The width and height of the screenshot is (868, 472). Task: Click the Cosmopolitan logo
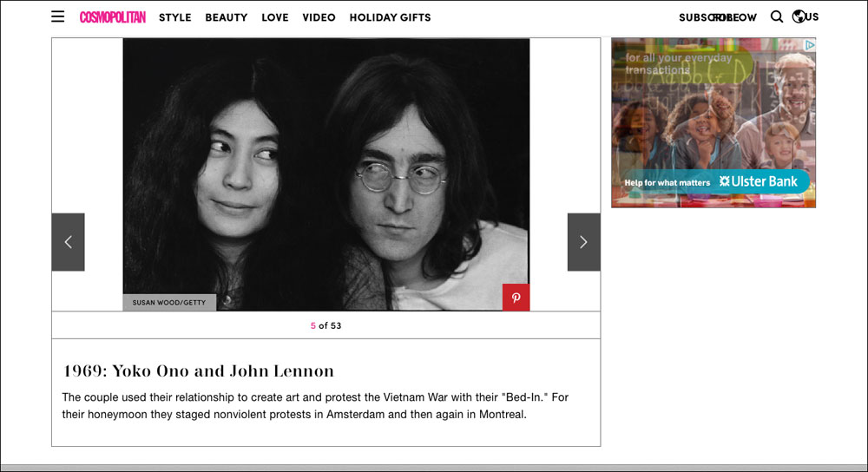pos(112,17)
